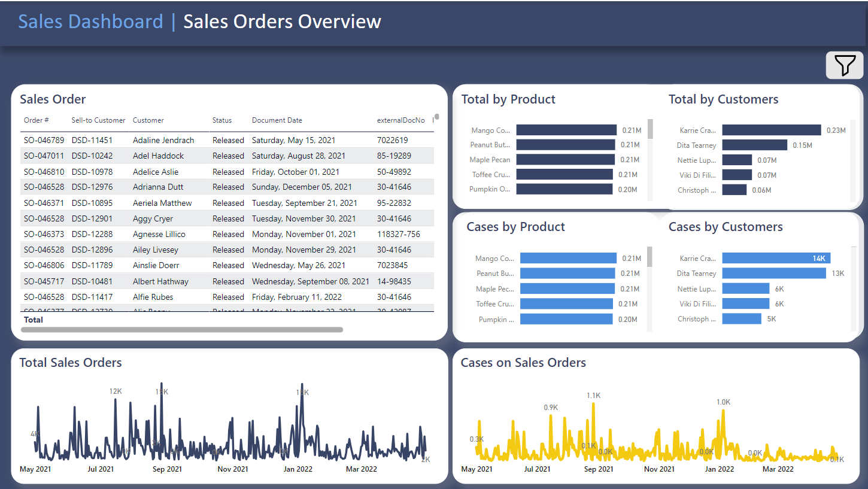
Task: Open the filter pane with funnel icon
Action: point(845,65)
